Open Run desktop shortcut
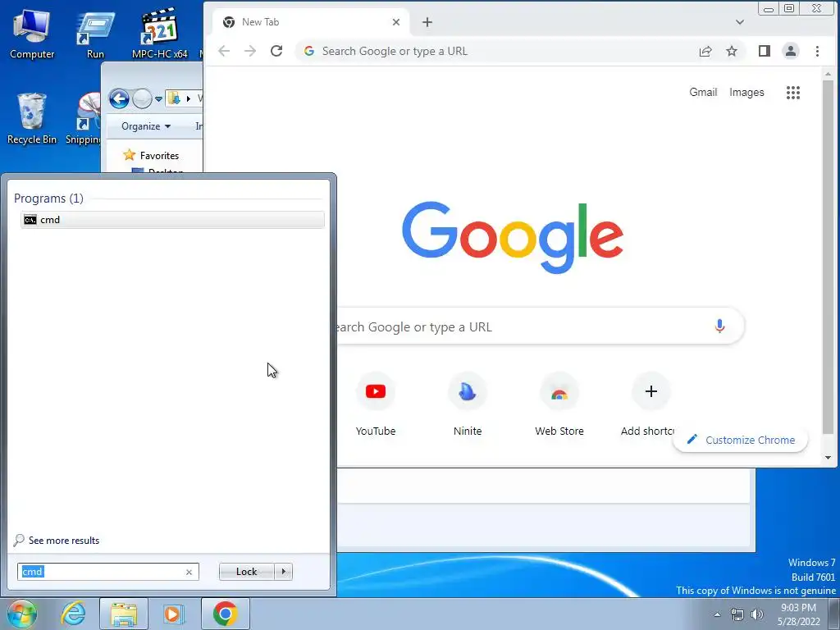This screenshot has height=630, width=840. click(95, 33)
